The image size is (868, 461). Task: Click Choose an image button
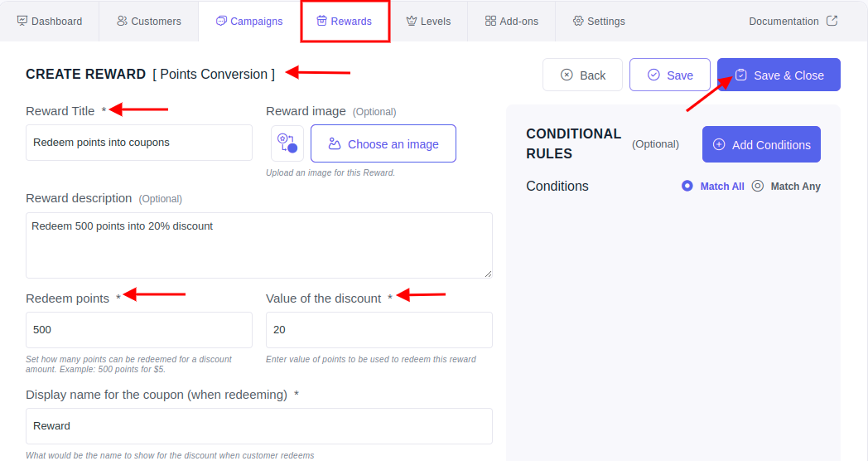[383, 143]
